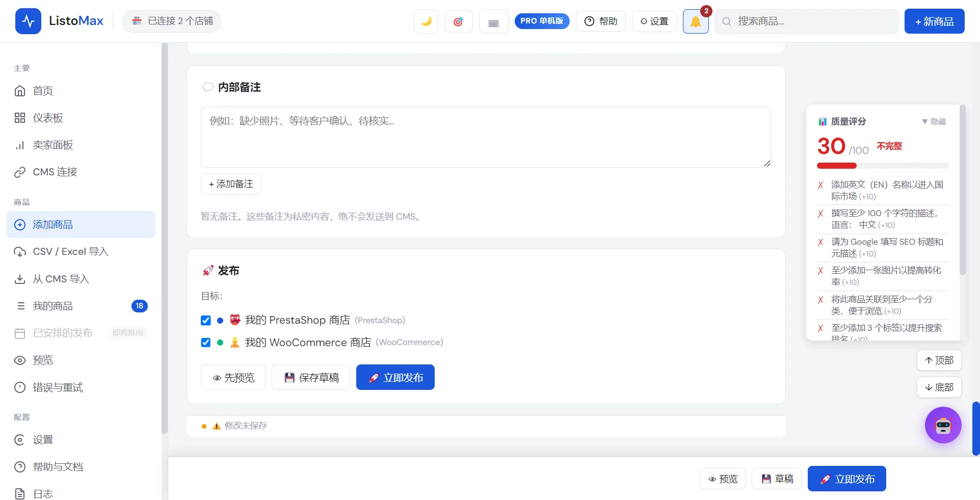This screenshot has height=500, width=980.
Task: Open 从 CMS 导入 in sidebar
Action: [x=81, y=279]
